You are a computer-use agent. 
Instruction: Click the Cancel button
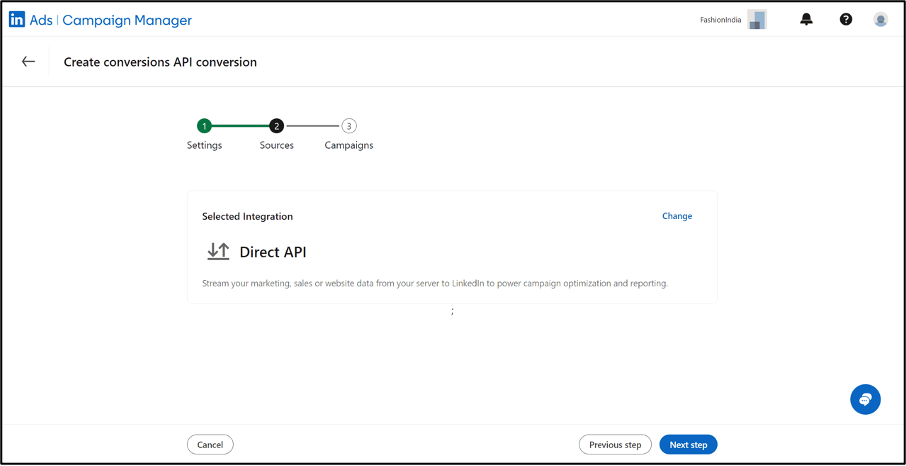click(x=210, y=445)
